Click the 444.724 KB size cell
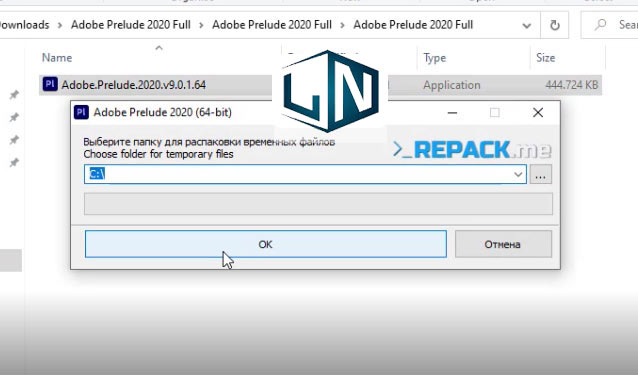Image resolution: width=638 pixels, height=375 pixels. tap(572, 85)
